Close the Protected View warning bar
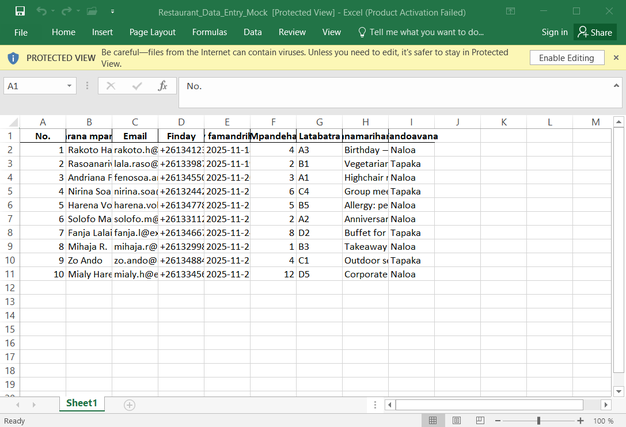The image size is (626, 427). [615, 58]
